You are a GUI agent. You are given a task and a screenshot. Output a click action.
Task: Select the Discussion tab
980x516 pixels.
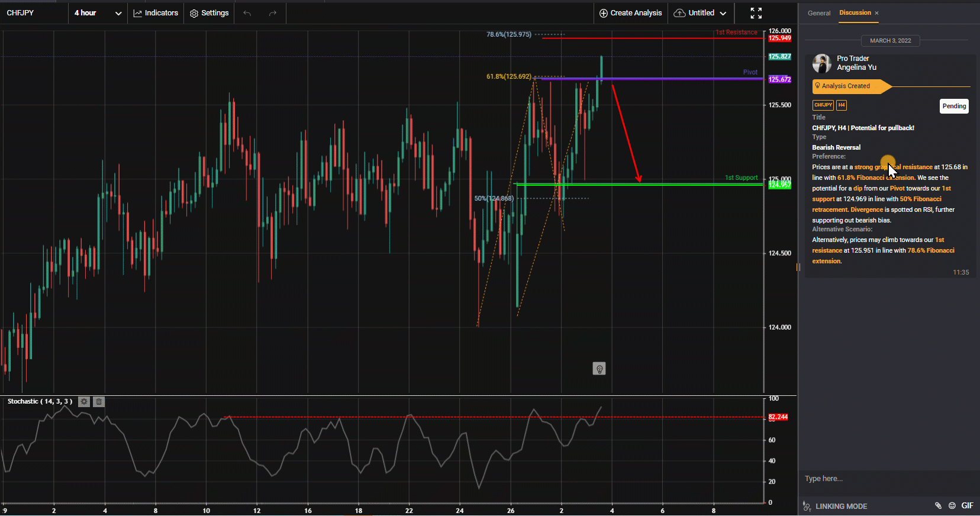[x=855, y=12]
